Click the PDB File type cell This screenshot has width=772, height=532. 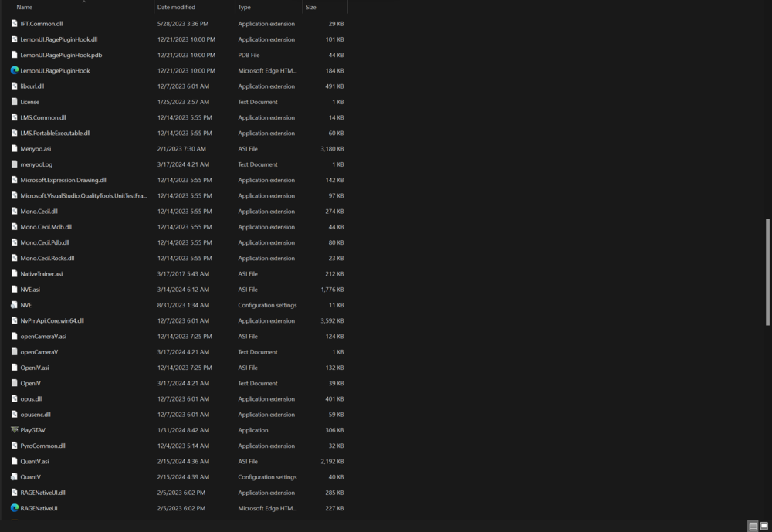[249, 55]
